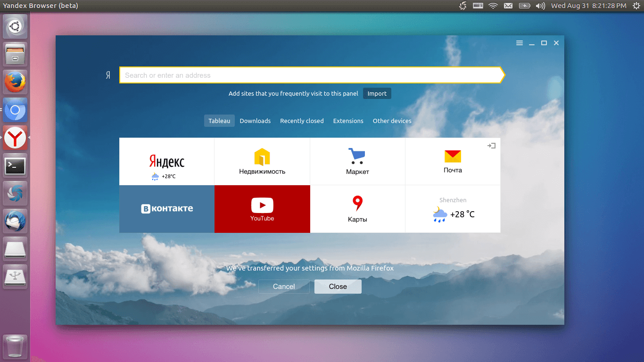Select the Tableau tab

(219, 121)
